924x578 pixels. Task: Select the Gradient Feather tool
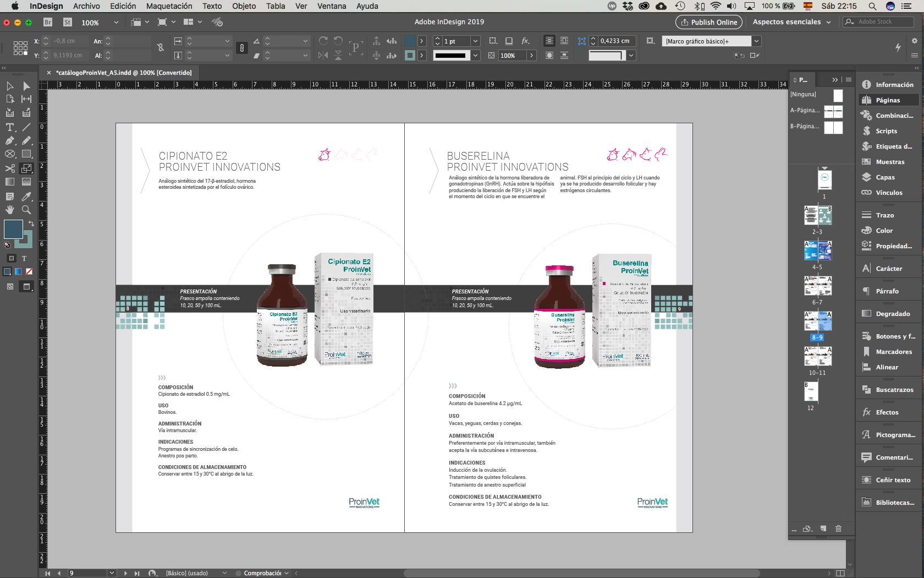26,182
